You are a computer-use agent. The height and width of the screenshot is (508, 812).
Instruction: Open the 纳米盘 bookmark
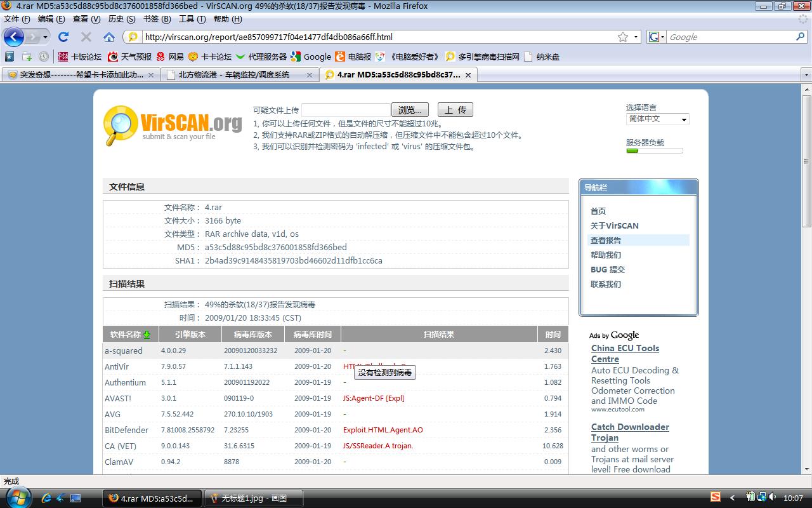542,57
